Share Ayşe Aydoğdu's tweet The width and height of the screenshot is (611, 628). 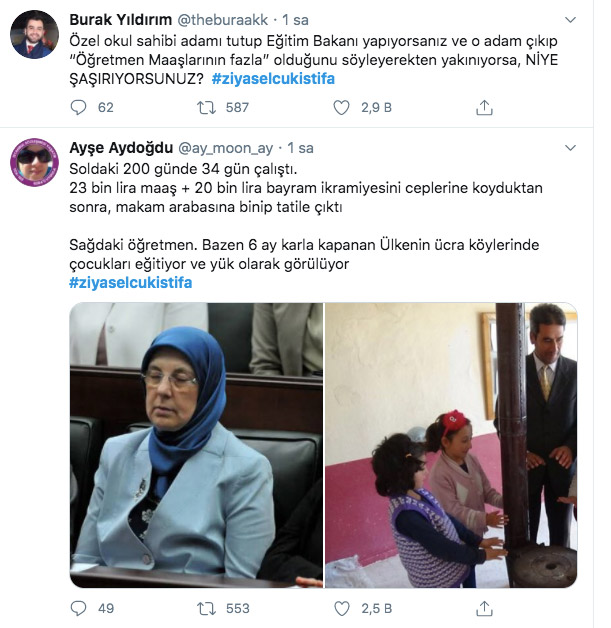click(484, 608)
